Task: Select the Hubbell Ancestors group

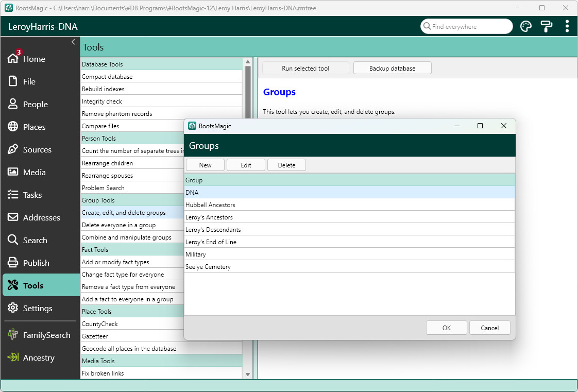Action: [349, 205]
